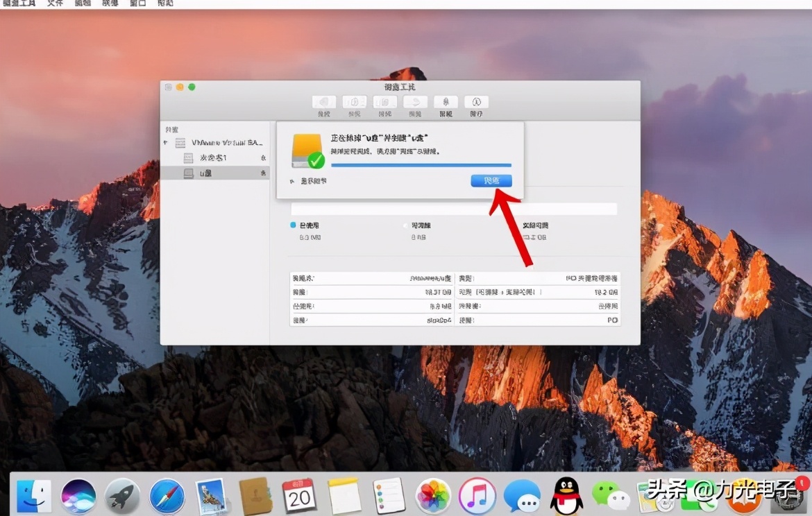The image size is (812, 516).
Task: Click eject icon beside the u盘 volume
Action: [263, 173]
